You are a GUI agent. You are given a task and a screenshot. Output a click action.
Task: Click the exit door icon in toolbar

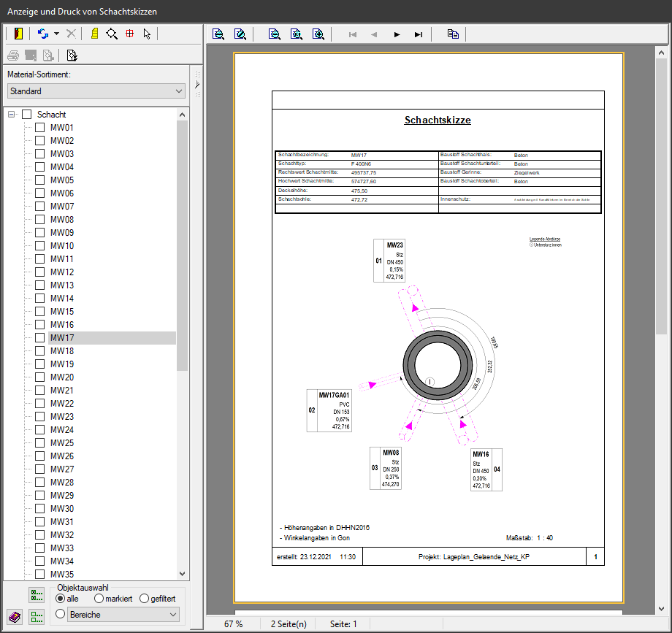[18, 34]
